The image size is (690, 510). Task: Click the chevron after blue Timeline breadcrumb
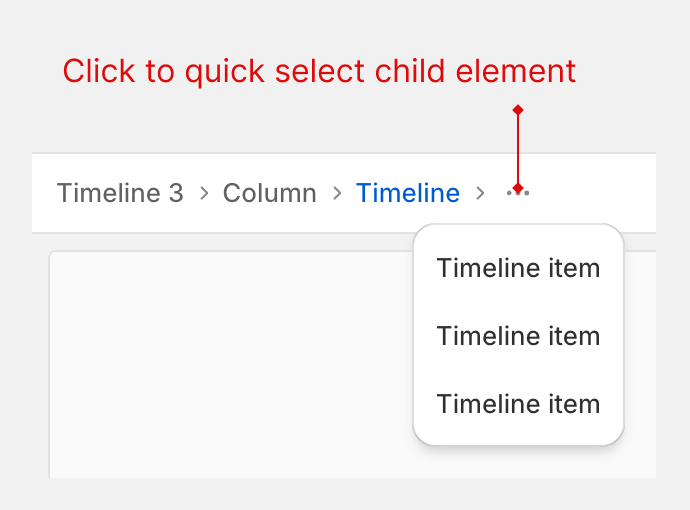(481, 193)
